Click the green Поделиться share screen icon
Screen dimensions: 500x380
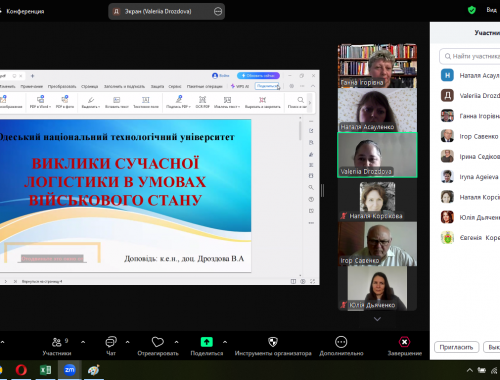pyautogui.click(x=207, y=342)
